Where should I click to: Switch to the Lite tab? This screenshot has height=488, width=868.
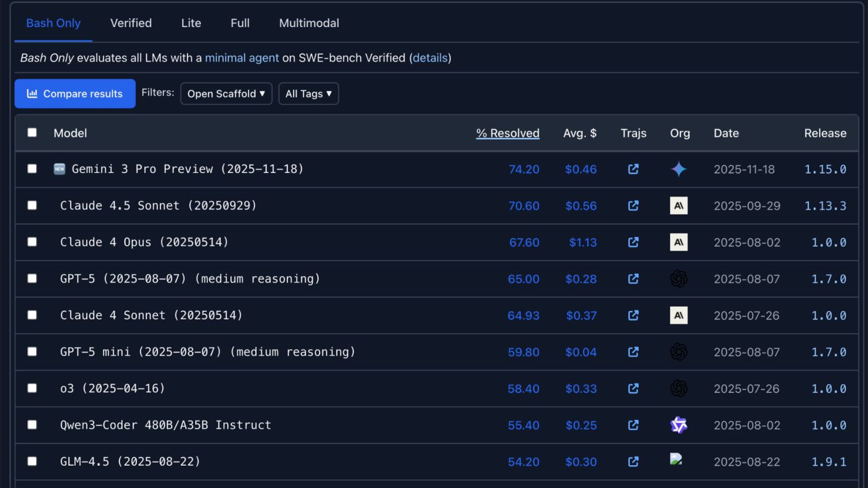[x=191, y=23]
